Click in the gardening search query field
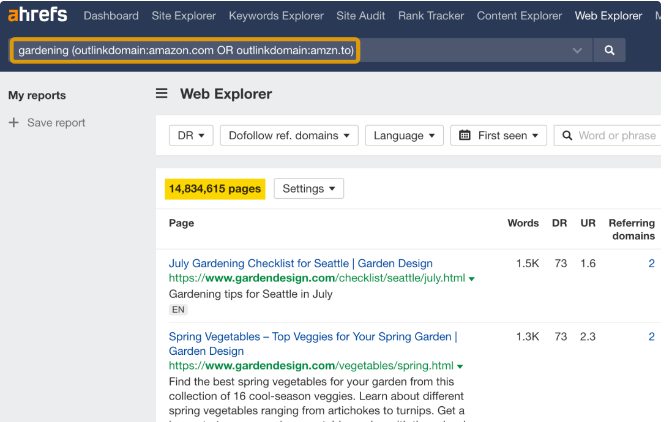This screenshot has height=422, width=668. [290, 50]
